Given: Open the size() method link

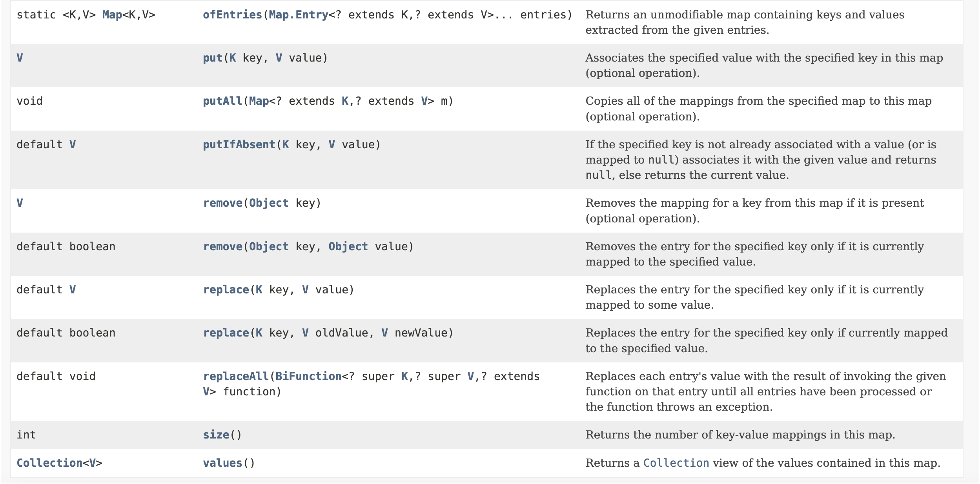Looking at the screenshot, I should coord(216,435).
